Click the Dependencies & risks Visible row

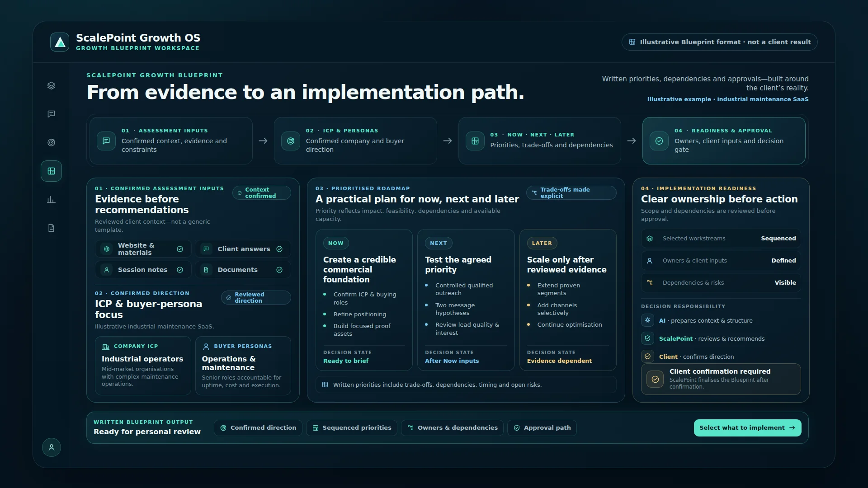point(721,283)
